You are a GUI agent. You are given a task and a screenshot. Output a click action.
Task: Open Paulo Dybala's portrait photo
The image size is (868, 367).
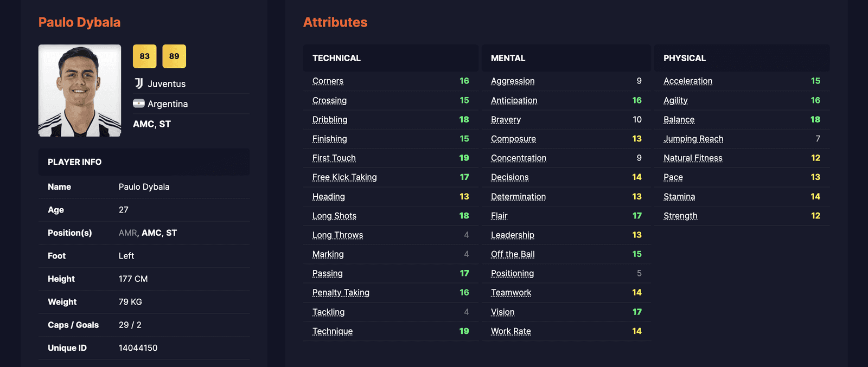pyautogui.click(x=80, y=91)
